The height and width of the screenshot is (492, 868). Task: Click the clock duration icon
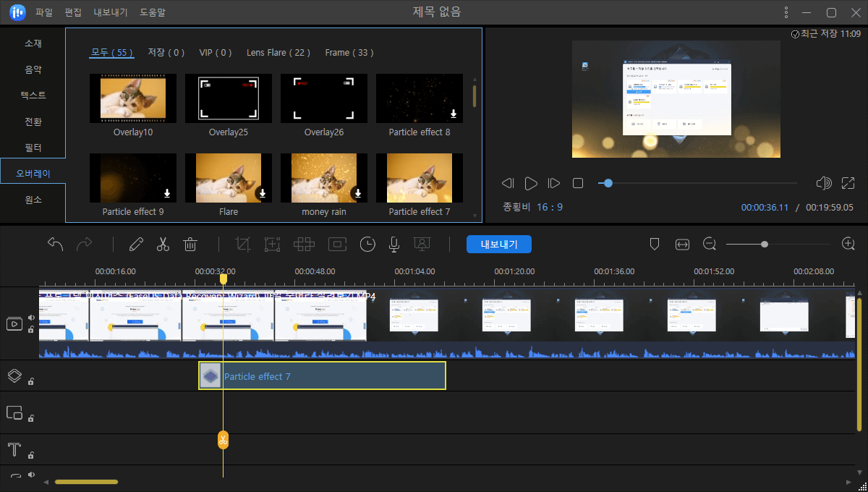pyautogui.click(x=368, y=245)
